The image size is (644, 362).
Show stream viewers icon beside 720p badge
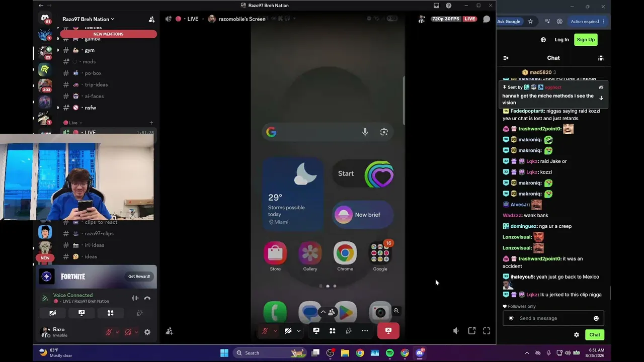(422, 19)
